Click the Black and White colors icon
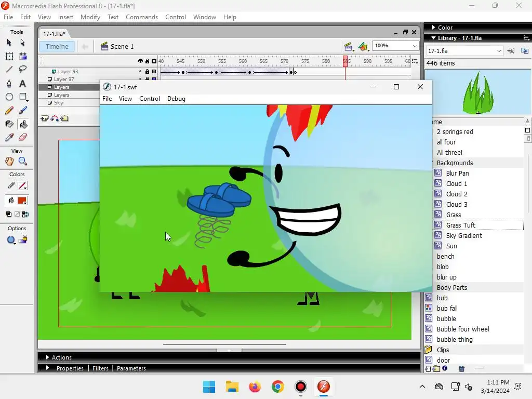Image resolution: width=532 pixels, height=399 pixels. point(9,214)
